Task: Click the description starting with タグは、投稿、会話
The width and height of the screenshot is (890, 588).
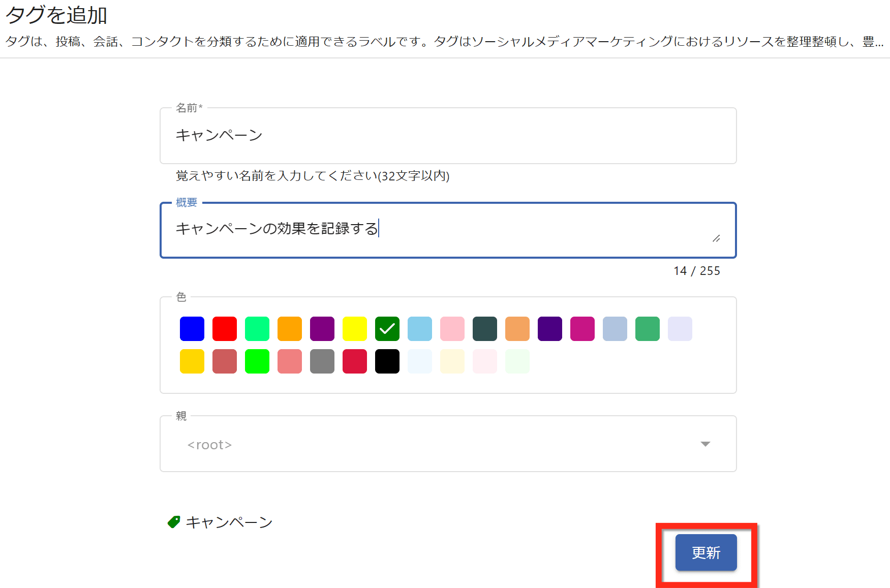Action: [444, 42]
